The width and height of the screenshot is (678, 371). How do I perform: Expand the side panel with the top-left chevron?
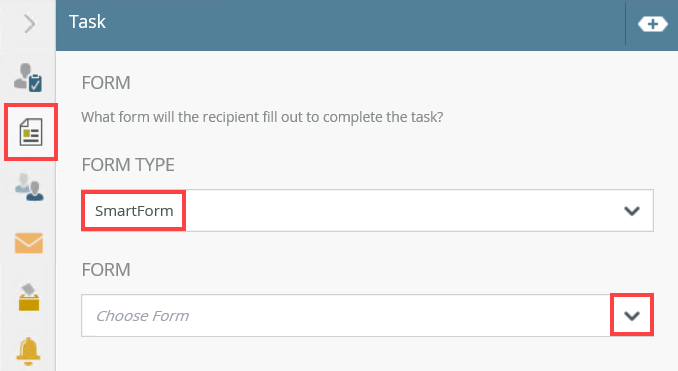pyautogui.click(x=29, y=24)
